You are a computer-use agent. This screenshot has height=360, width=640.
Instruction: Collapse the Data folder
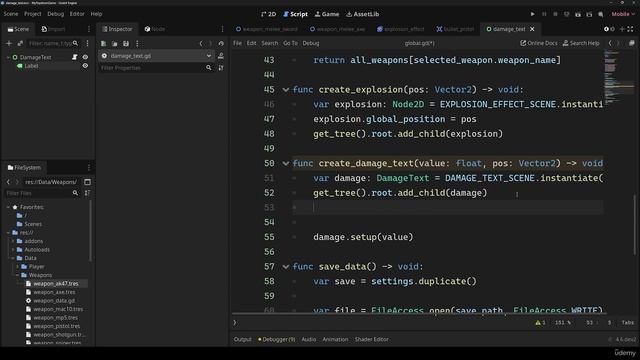tap(13, 258)
